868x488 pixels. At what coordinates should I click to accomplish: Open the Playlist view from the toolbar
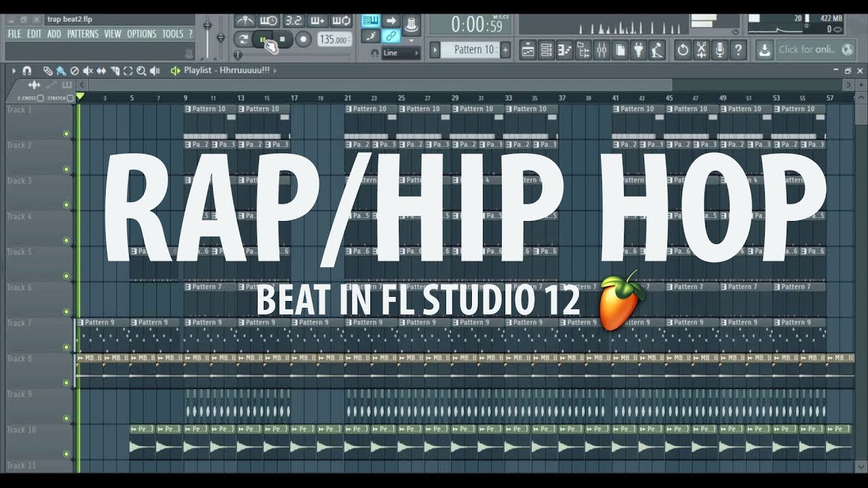529,49
